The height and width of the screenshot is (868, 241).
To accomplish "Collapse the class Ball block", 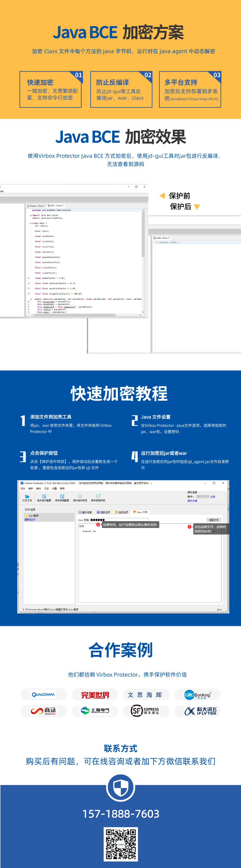I will (x=31, y=223).
